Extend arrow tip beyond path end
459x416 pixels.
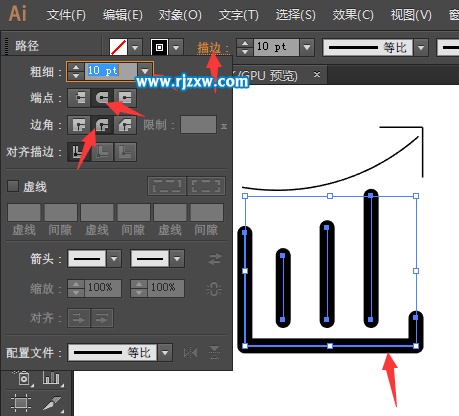tap(79, 319)
